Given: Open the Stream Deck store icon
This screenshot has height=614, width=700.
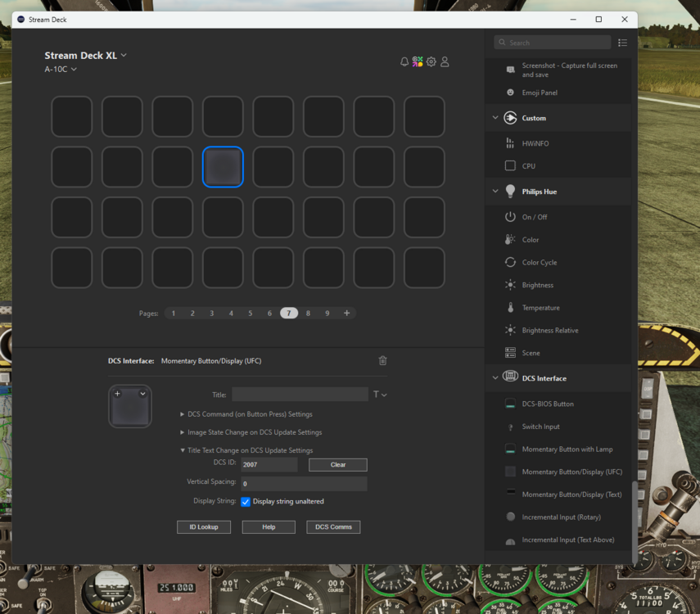Looking at the screenshot, I should [418, 61].
